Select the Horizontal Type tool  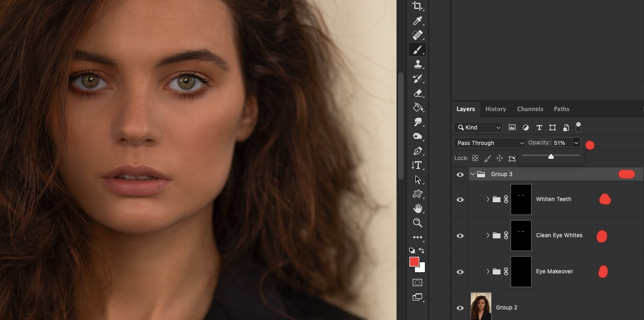(418, 165)
